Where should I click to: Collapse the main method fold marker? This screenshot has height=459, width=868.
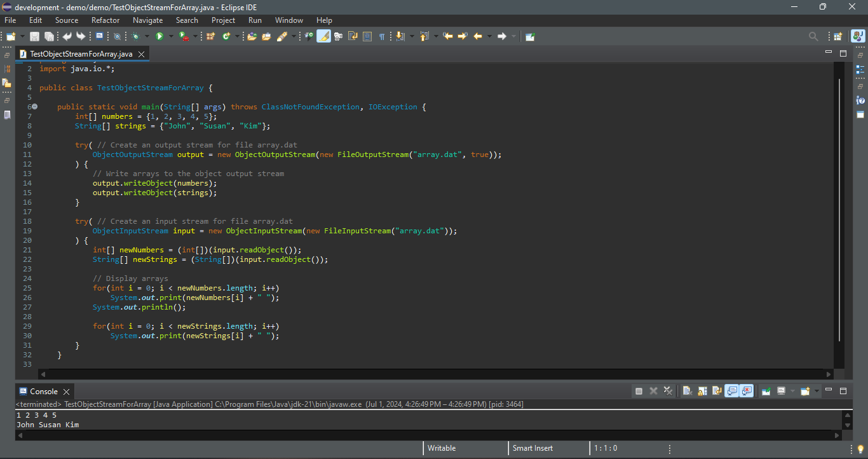point(35,107)
